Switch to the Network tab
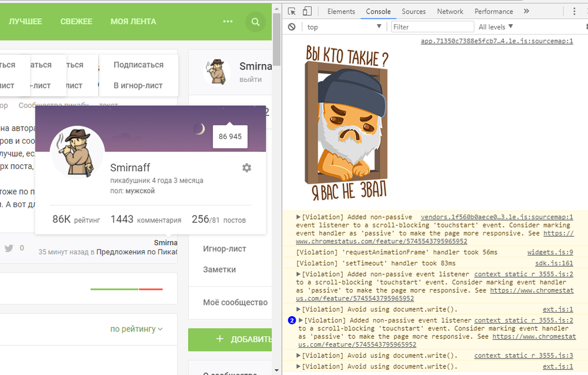The image size is (588, 375). coord(450,11)
